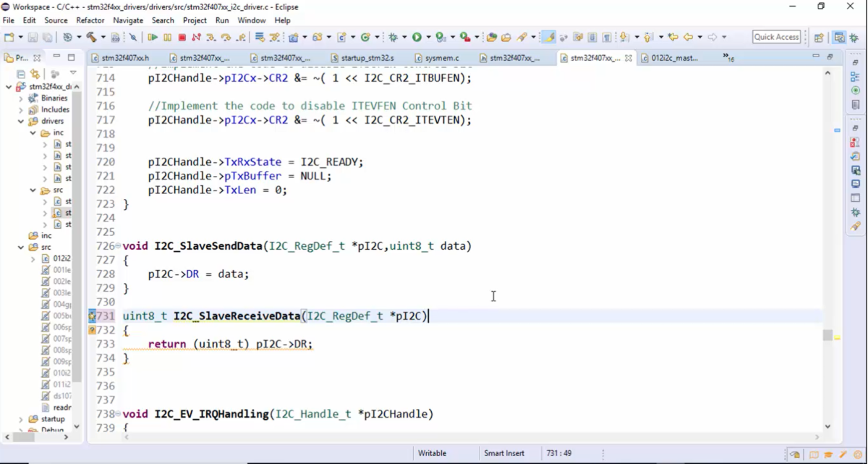Image resolution: width=868 pixels, height=464 pixels.
Task: Click the Last Edit Location icon
Action: [x=673, y=37]
